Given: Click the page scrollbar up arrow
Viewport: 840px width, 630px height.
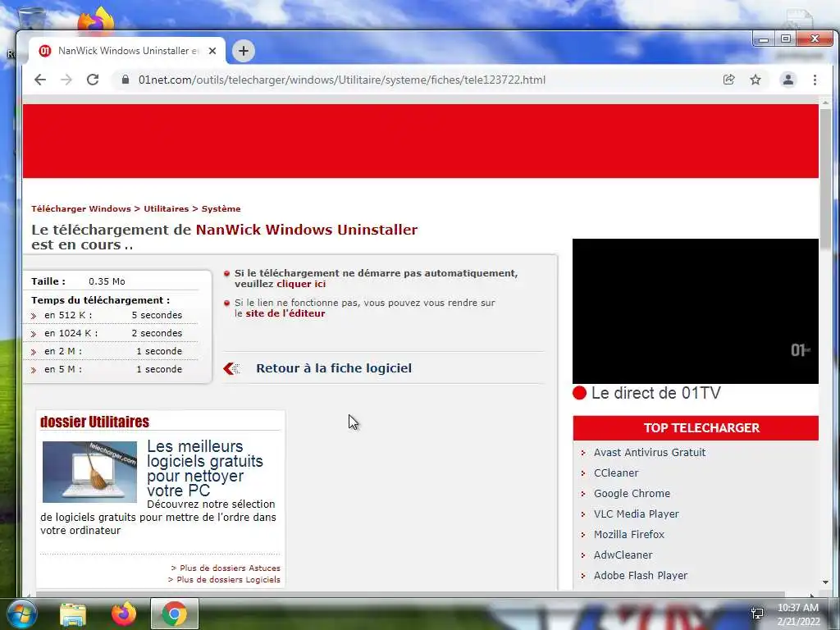Looking at the screenshot, I should (825, 102).
